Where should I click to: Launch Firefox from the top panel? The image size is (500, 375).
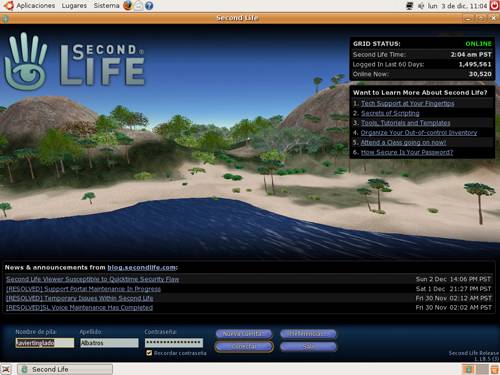(127, 5)
